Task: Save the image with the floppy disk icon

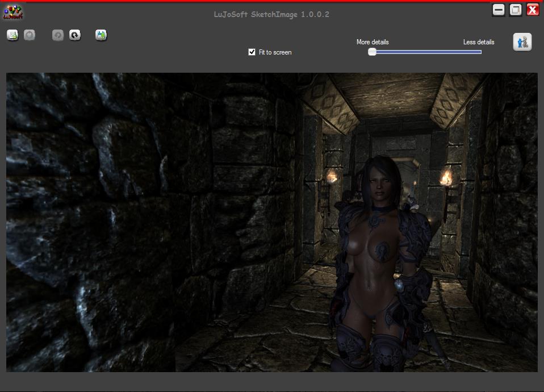Action: click(x=101, y=35)
